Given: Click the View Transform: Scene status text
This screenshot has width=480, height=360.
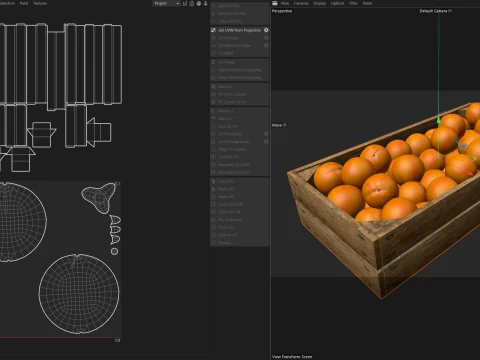Looking at the screenshot, I should (x=292, y=357).
